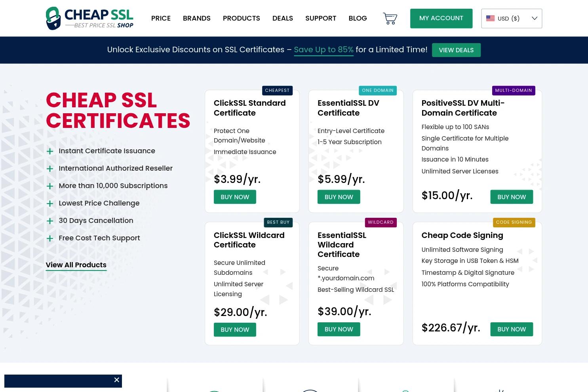The height and width of the screenshot is (392, 588).
Task: Click the Instant Certificate Issuance text
Action: click(x=107, y=151)
